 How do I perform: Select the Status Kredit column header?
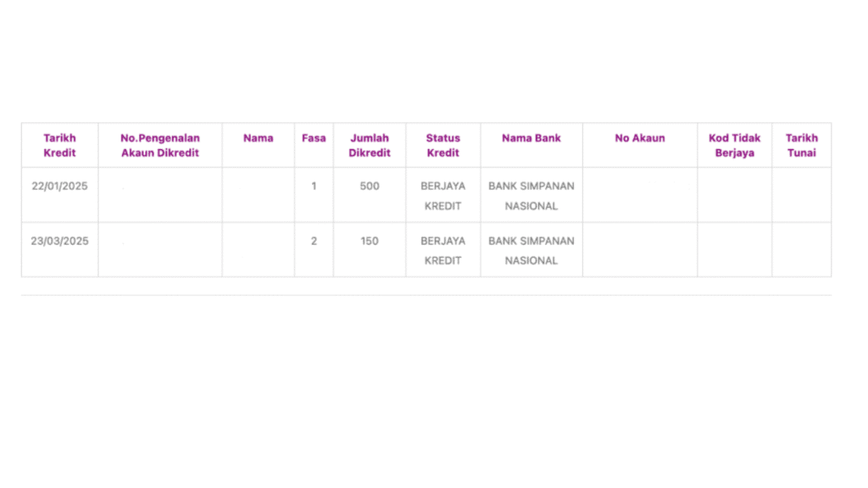(442, 145)
